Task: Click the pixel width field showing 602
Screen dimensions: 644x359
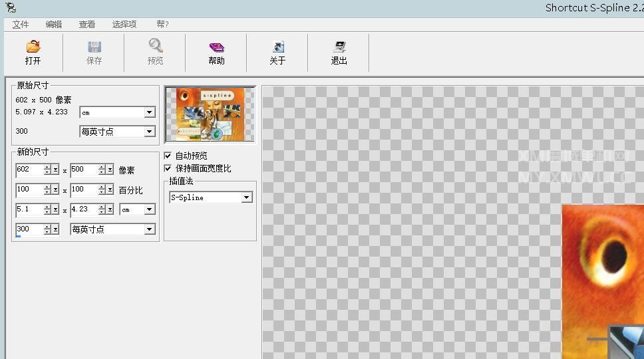Action: pyautogui.click(x=29, y=170)
